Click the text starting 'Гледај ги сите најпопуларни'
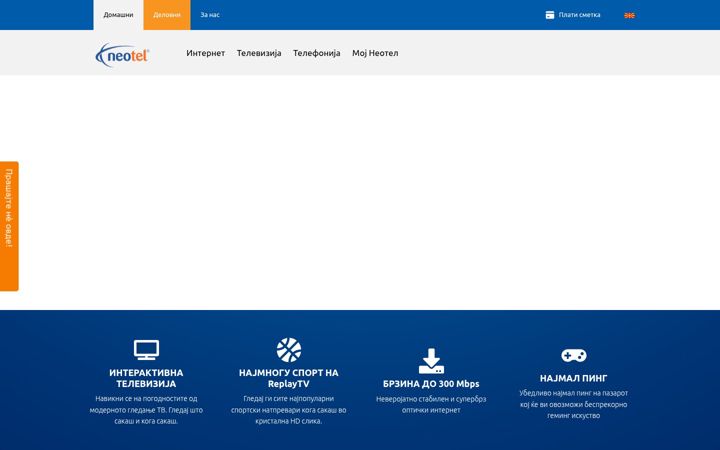 pos(288,410)
